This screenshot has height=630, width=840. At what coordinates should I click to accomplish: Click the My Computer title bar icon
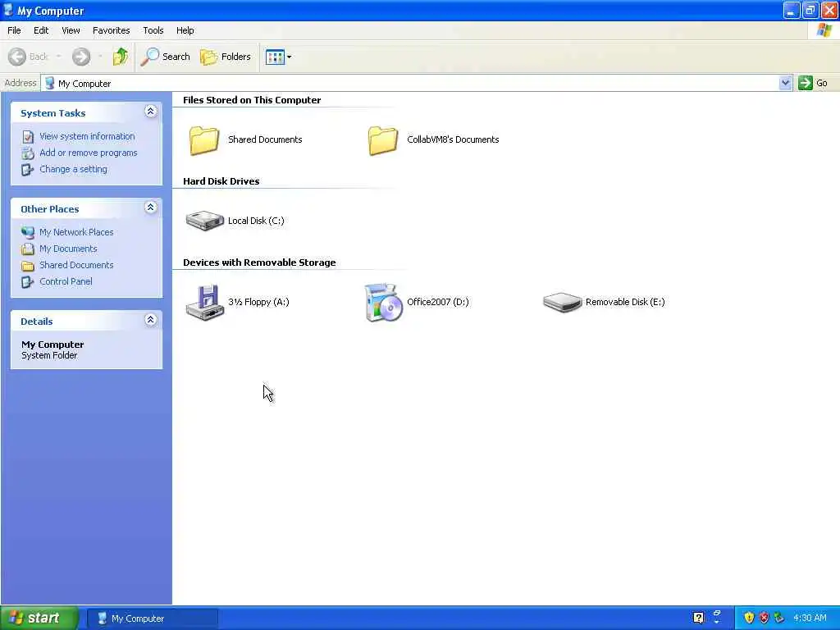coord(8,10)
